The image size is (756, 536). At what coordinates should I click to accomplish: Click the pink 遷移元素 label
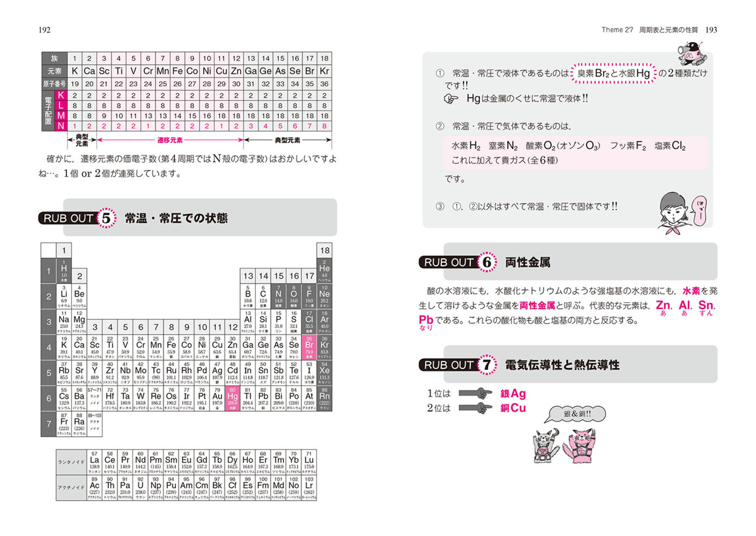[x=170, y=140]
